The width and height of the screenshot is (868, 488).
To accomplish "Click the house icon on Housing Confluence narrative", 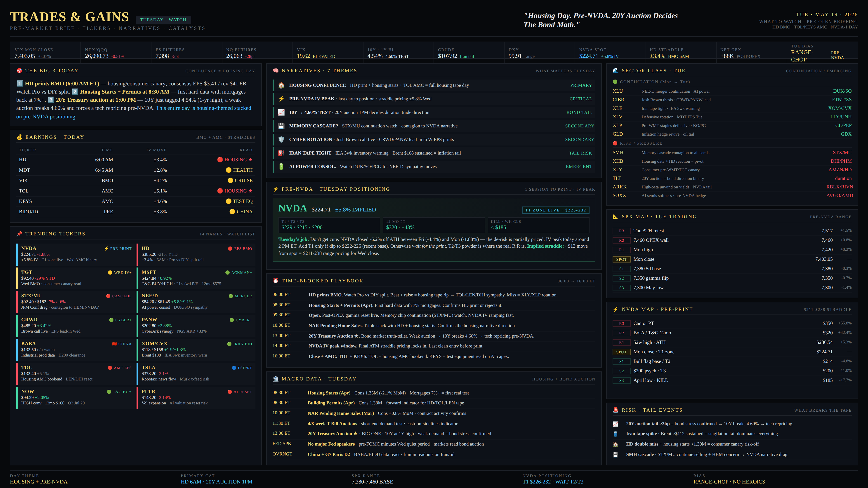I will 281,85.
